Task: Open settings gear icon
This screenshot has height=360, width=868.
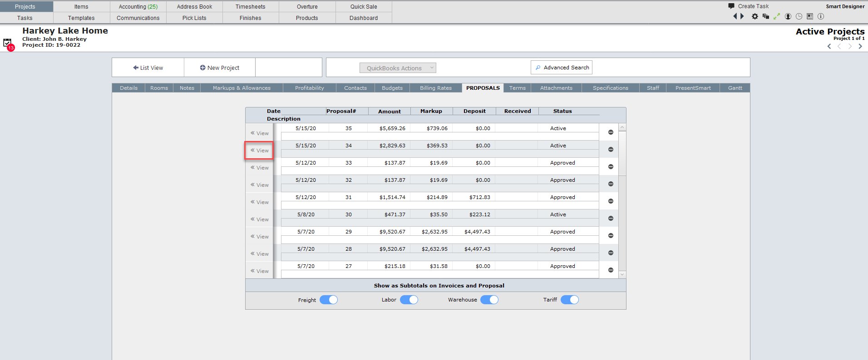Action: pos(755,16)
